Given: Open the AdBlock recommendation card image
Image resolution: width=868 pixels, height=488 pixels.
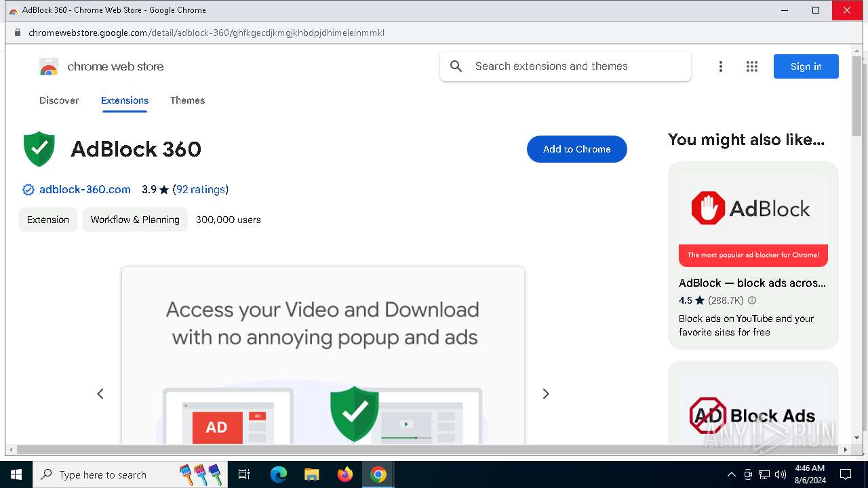Looking at the screenshot, I should pyautogui.click(x=753, y=220).
